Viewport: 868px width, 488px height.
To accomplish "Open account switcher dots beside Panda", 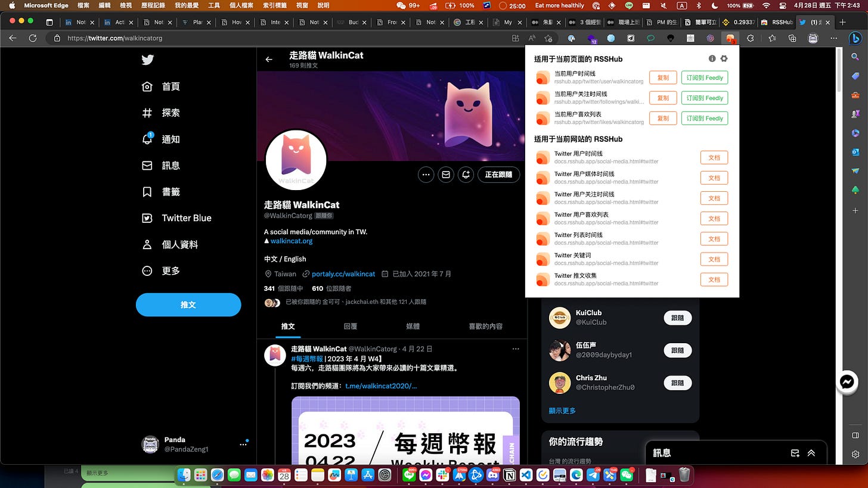I will point(243,444).
